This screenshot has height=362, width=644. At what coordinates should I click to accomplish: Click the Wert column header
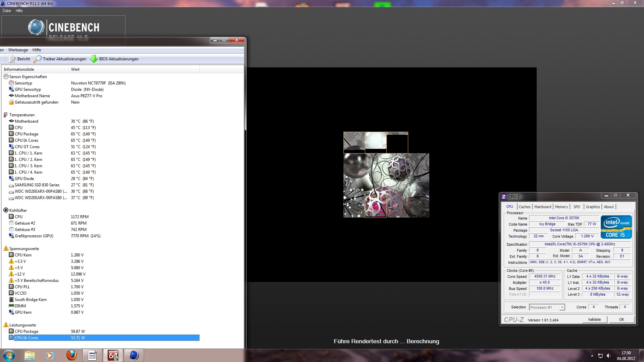click(75, 69)
